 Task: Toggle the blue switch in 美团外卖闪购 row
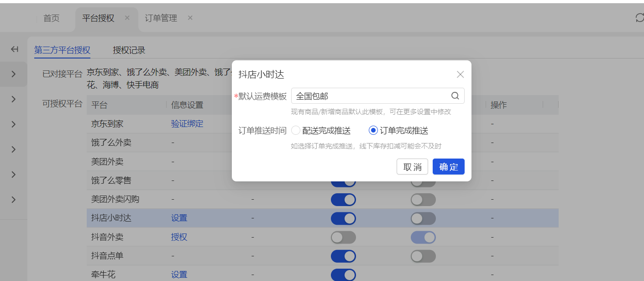click(x=343, y=200)
